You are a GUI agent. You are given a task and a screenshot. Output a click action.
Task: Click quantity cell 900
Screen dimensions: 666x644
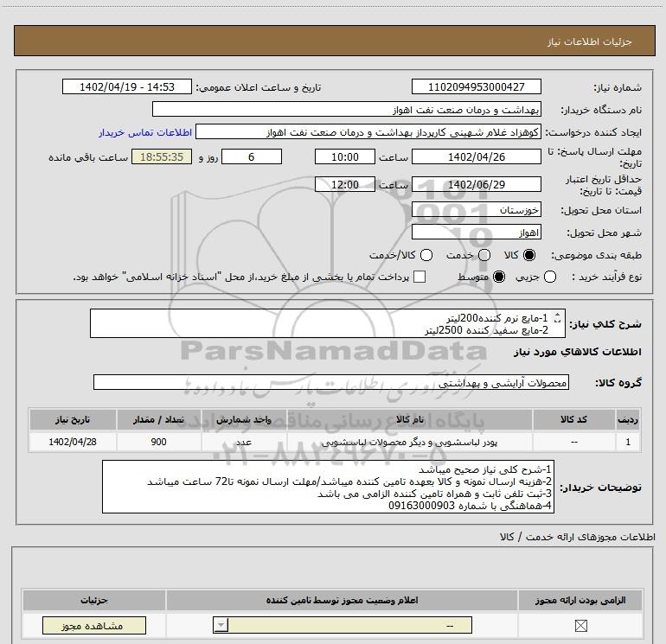pos(158,442)
